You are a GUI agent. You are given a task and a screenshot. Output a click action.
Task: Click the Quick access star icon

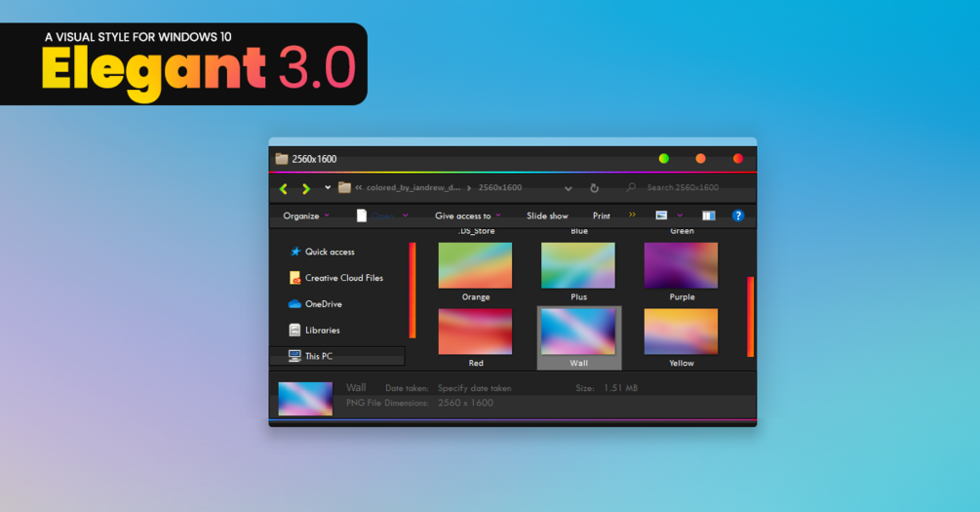tap(295, 252)
